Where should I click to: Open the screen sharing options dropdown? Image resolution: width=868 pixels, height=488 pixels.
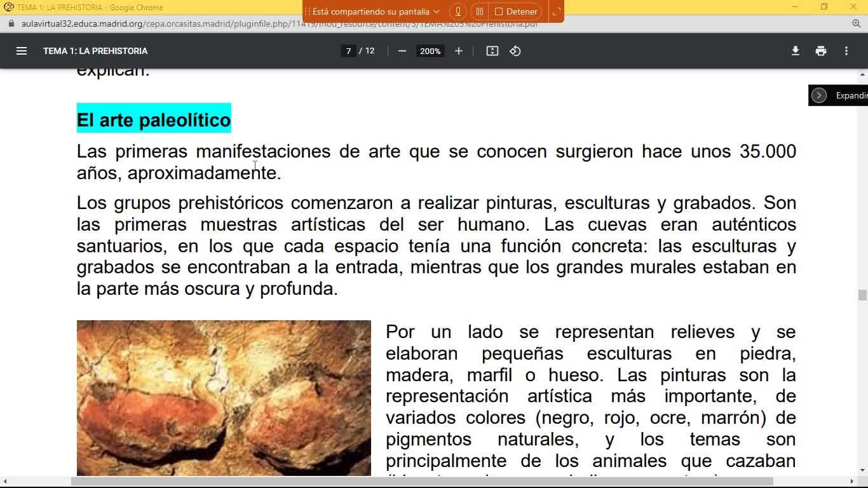pos(436,11)
